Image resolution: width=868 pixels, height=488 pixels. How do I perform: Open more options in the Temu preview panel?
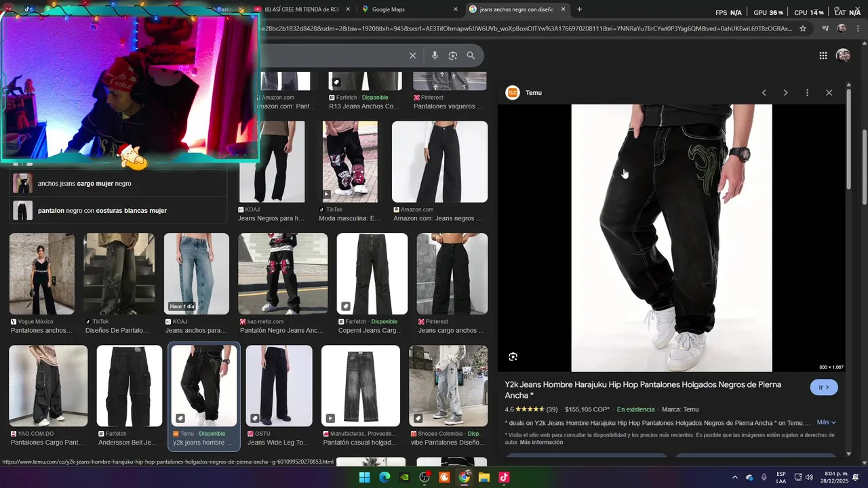pos(807,93)
